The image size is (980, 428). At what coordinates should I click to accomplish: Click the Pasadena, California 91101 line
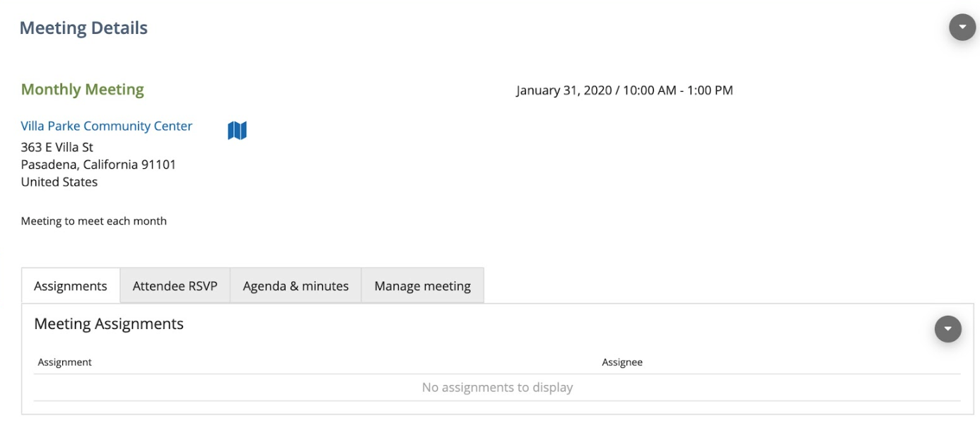98,165
